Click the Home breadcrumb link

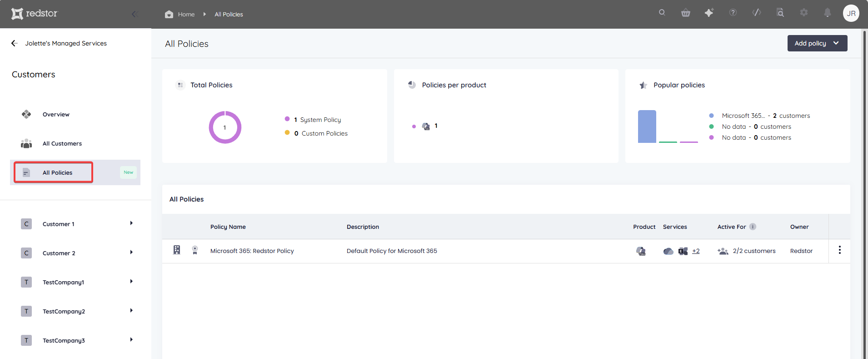186,15
